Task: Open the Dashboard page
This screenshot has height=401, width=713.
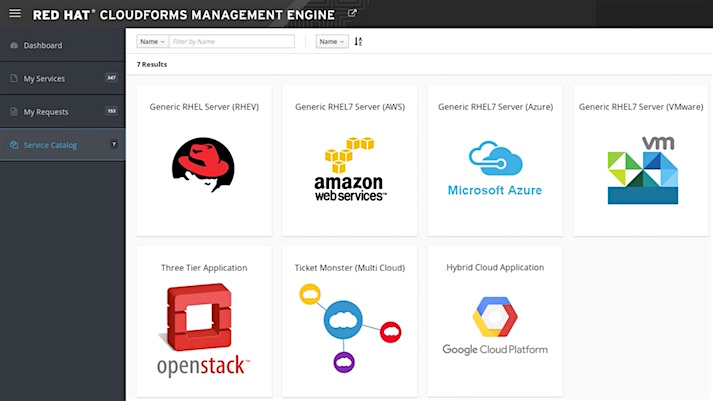Action: point(42,45)
